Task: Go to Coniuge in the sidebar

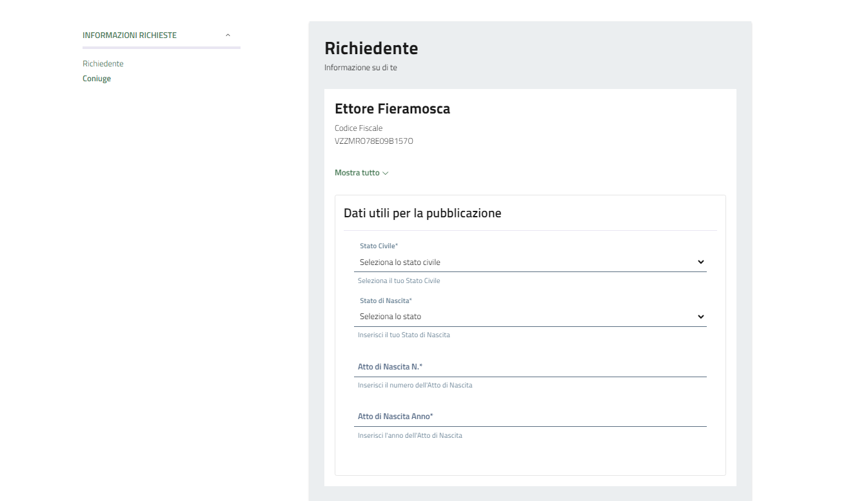Action: tap(97, 79)
